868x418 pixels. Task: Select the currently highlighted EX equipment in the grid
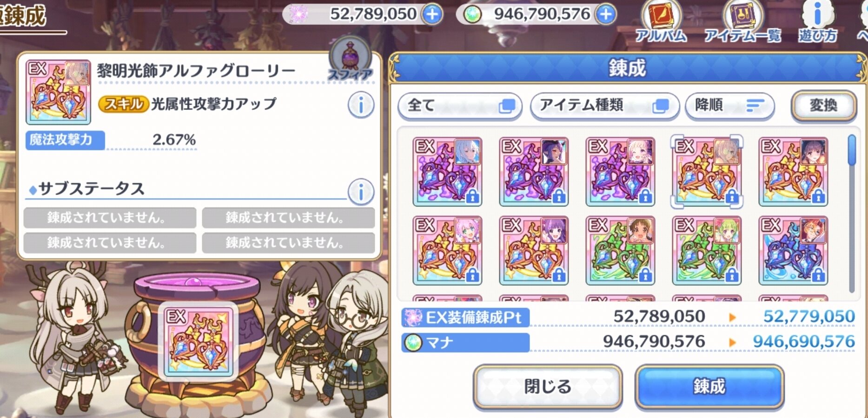[707, 172]
